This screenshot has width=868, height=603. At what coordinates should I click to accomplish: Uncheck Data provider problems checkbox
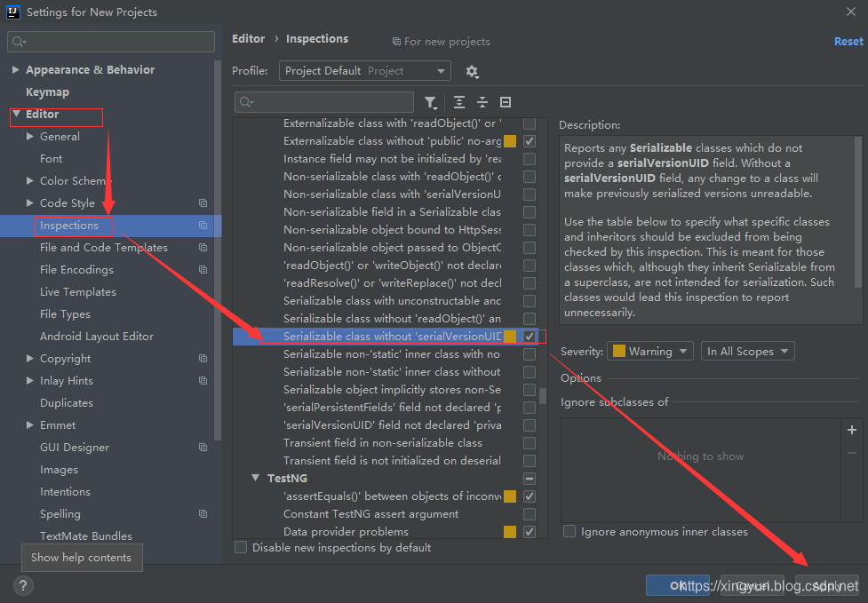(x=530, y=532)
